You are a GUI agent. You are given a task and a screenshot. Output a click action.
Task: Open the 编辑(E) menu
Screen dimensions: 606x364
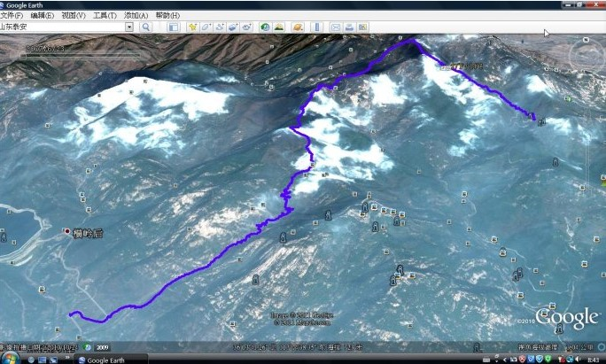(x=43, y=15)
